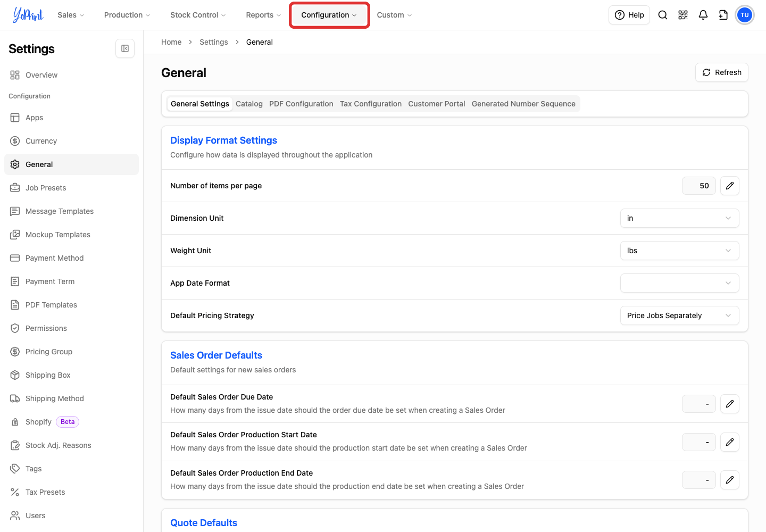Open the Reports menu

point(263,15)
